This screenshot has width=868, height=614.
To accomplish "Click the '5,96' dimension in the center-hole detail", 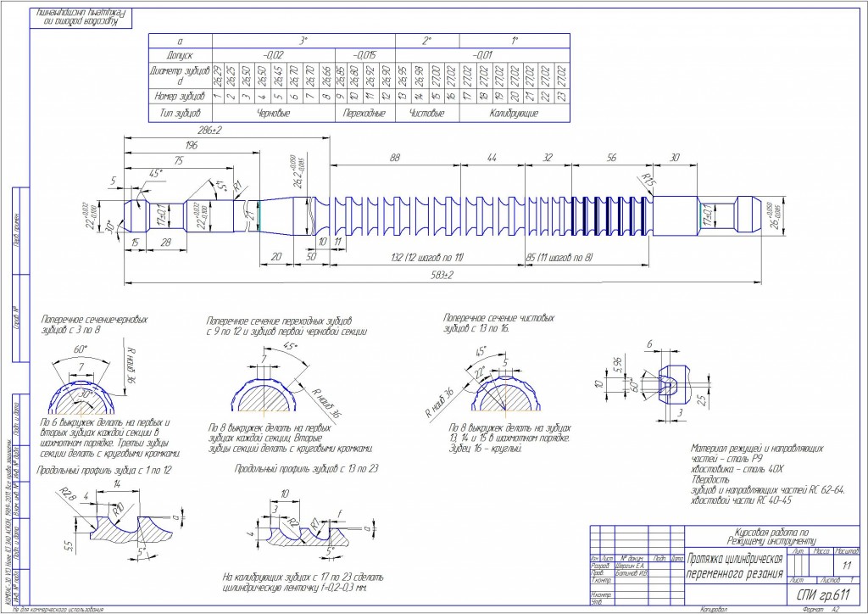I will (x=618, y=363).
